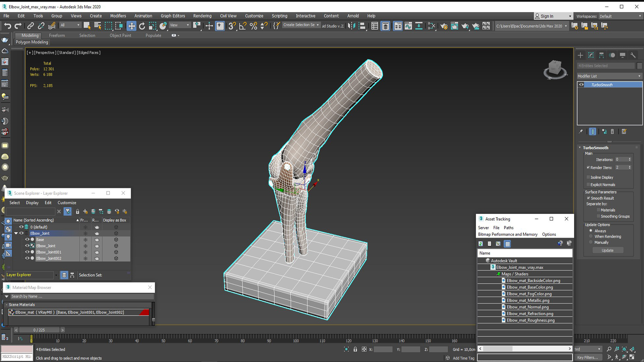Switch to Object Paint ribbon tab
The image size is (644, 362).
pyautogui.click(x=120, y=35)
